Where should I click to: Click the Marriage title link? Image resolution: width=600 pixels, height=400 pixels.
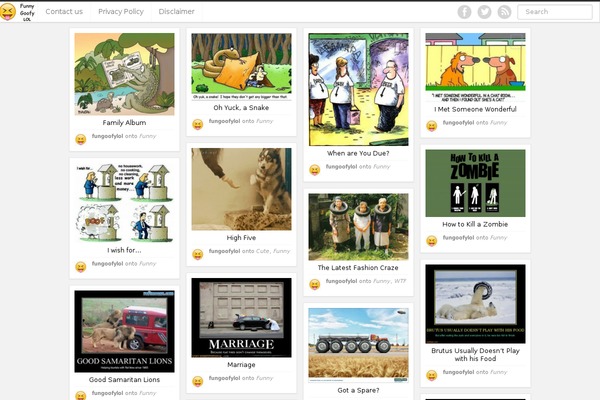[x=241, y=365]
